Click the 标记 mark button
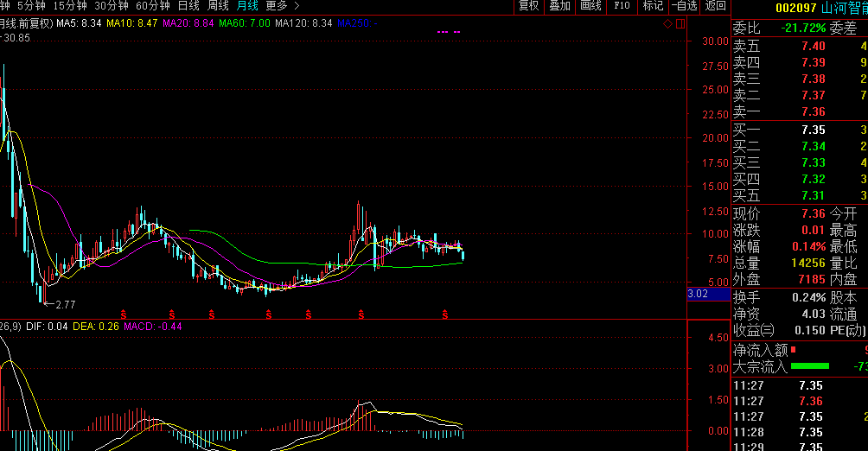868x451 pixels. [x=653, y=6]
